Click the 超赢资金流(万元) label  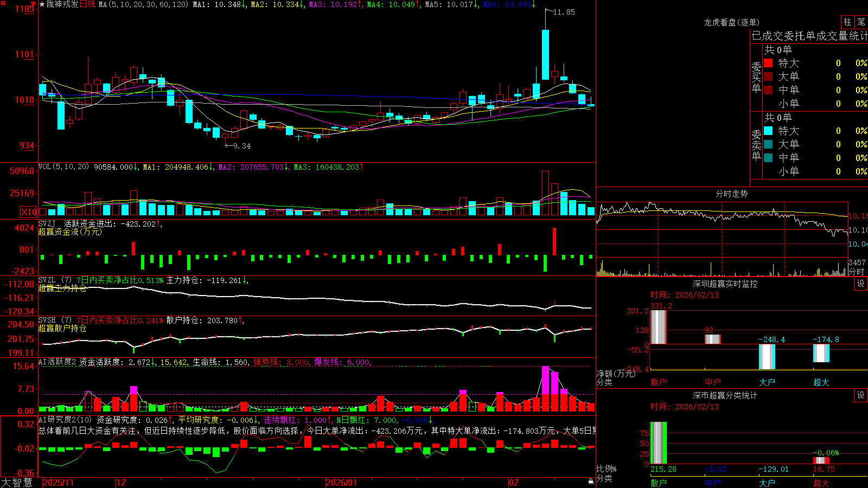(70, 232)
